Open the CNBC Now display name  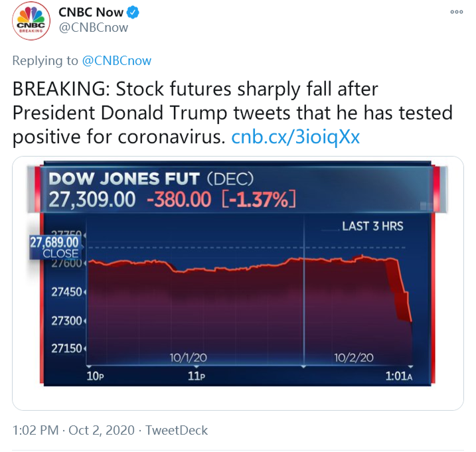pyautogui.click(x=91, y=12)
